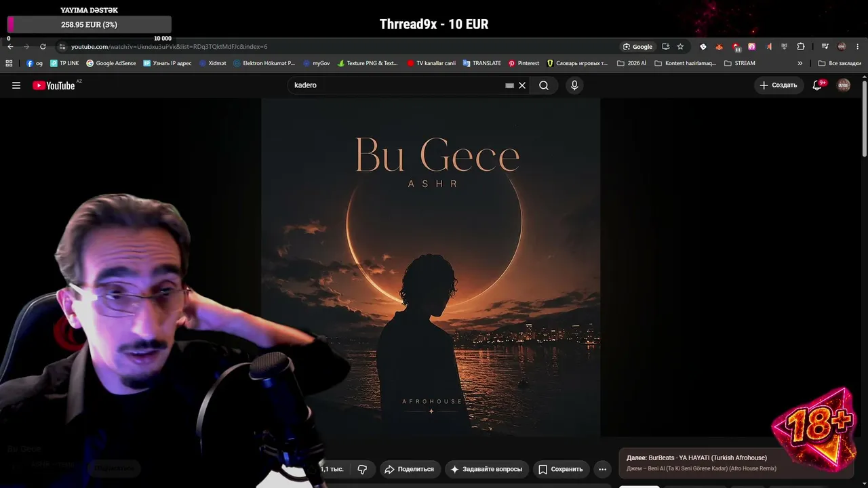868x488 pixels.
Task: Dislike the Bu Gece video
Action: (x=362, y=469)
